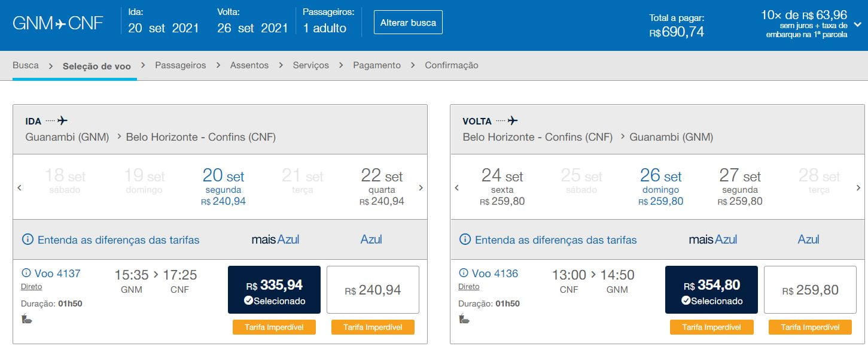868x346 pixels.
Task: Show earlier outbound dates with left arrow
Action: pyautogui.click(x=20, y=188)
